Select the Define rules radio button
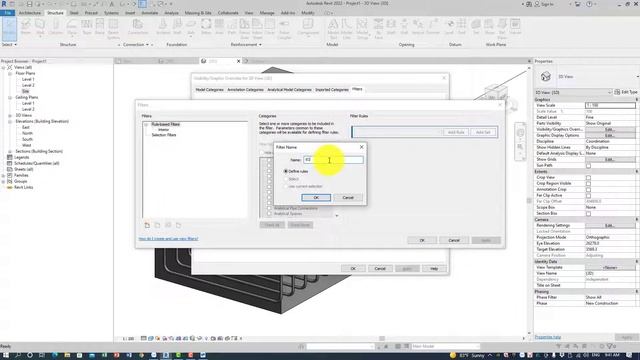The height and width of the screenshot is (360, 640). point(286,171)
